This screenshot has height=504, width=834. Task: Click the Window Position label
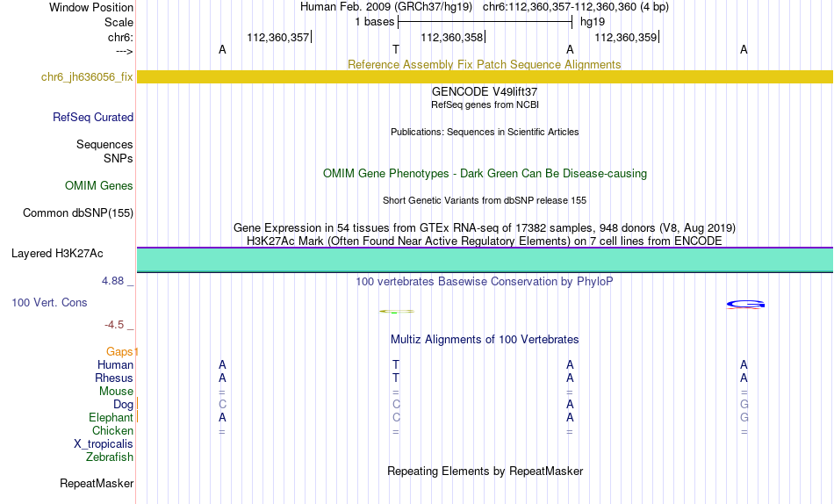[x=91, y=7]
